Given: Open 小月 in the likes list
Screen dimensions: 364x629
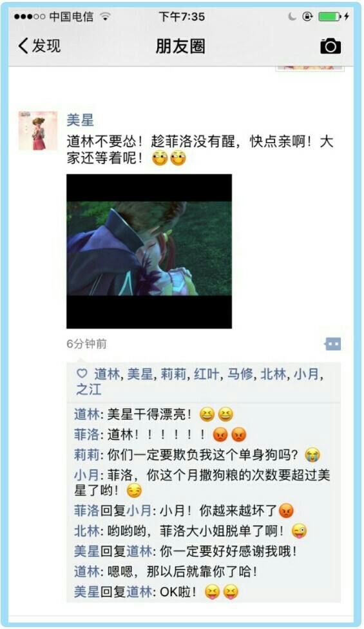Looking at the screenshot, I should 306,374.
